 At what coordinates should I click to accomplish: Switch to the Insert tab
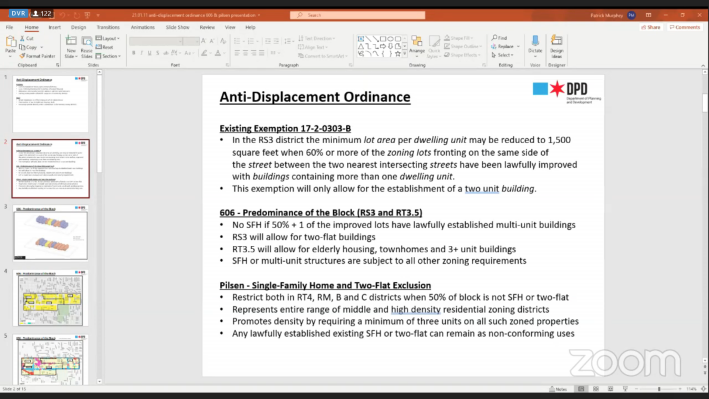(x=54, y=28)
